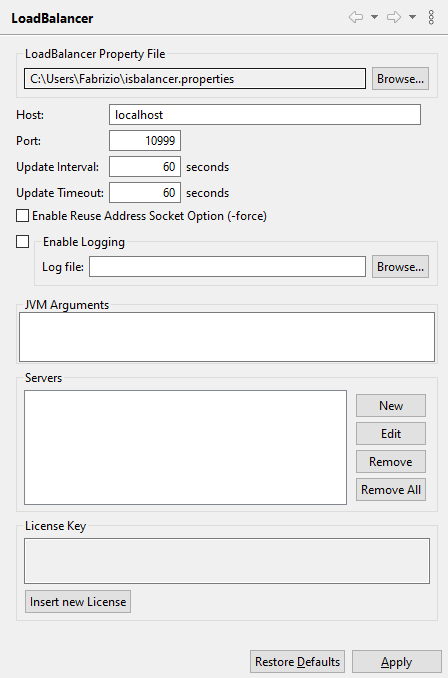Click the Edit server button
Image resolution: width=448 pixels, height=678 pixels.
click(391, 434)
